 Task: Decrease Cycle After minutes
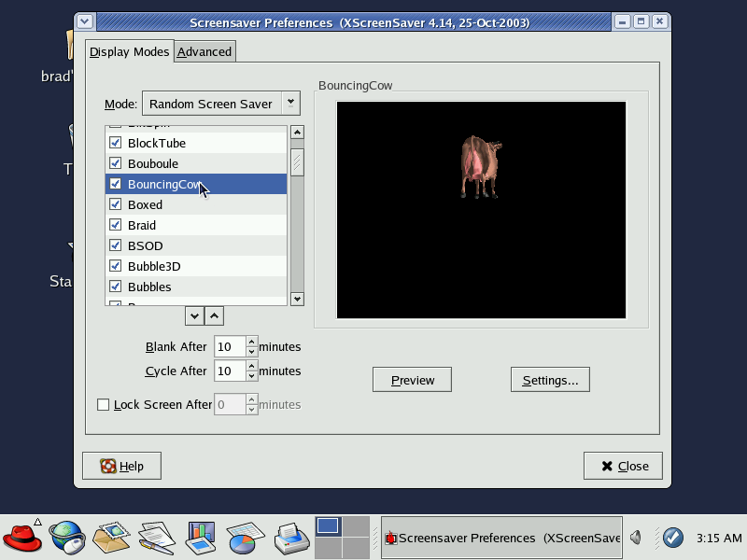pyautogui.click(x=252, y=376)
